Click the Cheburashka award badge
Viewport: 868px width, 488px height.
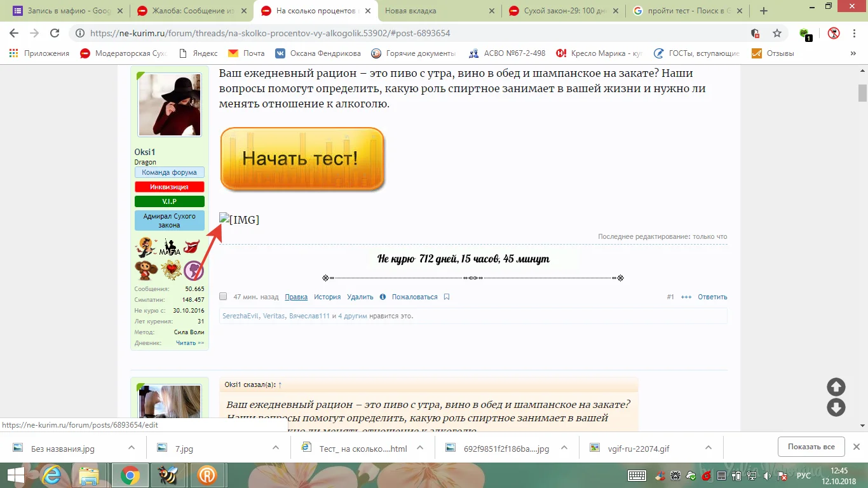(146, 270)
